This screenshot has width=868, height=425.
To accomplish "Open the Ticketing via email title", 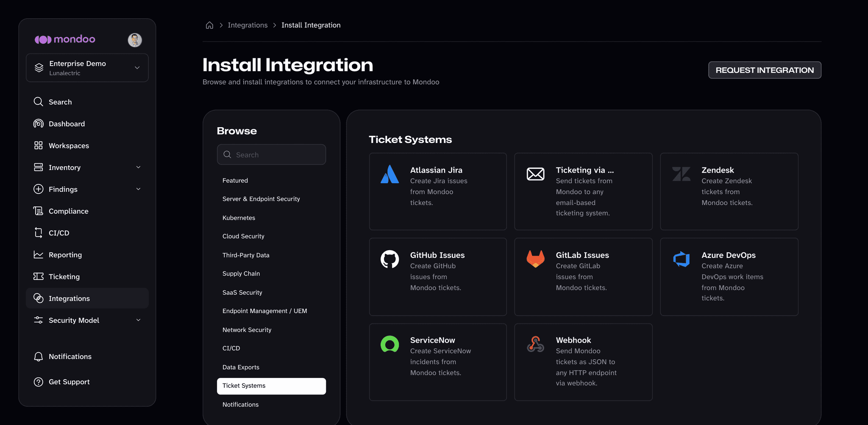I will point(585,170).
